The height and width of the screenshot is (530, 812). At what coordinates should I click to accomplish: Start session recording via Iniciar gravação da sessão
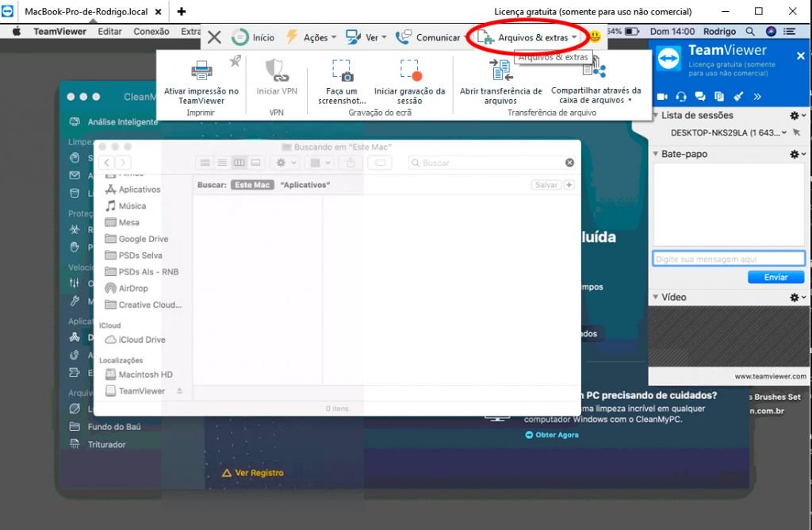tap(410, 82)
